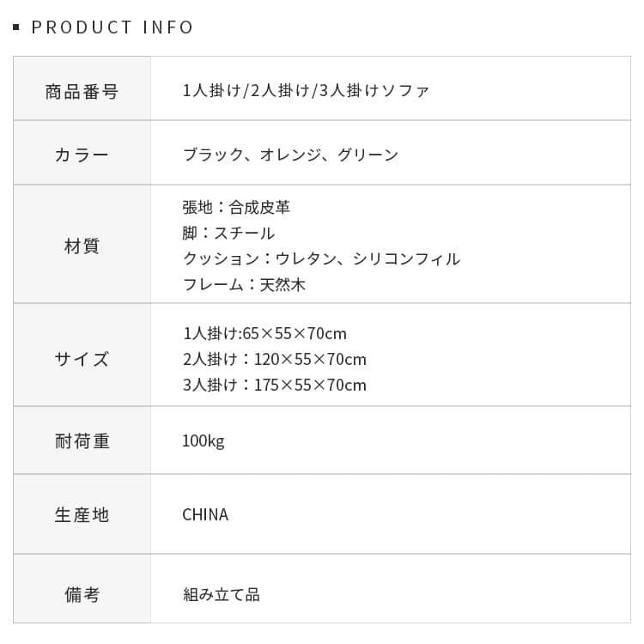The image size is (644, 644).
Task: Click the 1人掛け:65×55×70cm size line
Action: 264,334
